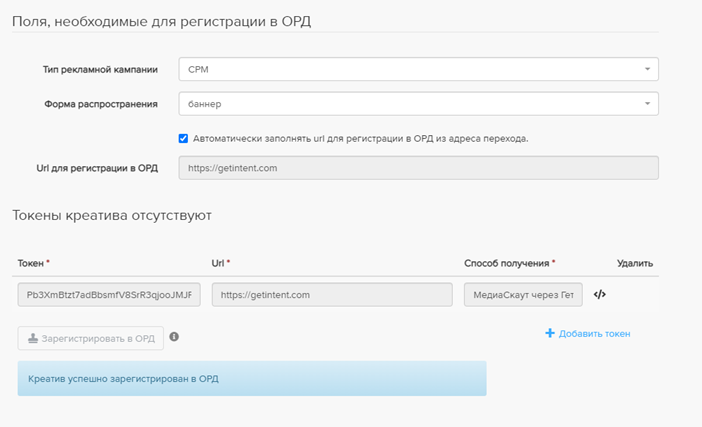The image size is (702, 427).
Task: Click the Url column header in token table
Action: point(221,263)
